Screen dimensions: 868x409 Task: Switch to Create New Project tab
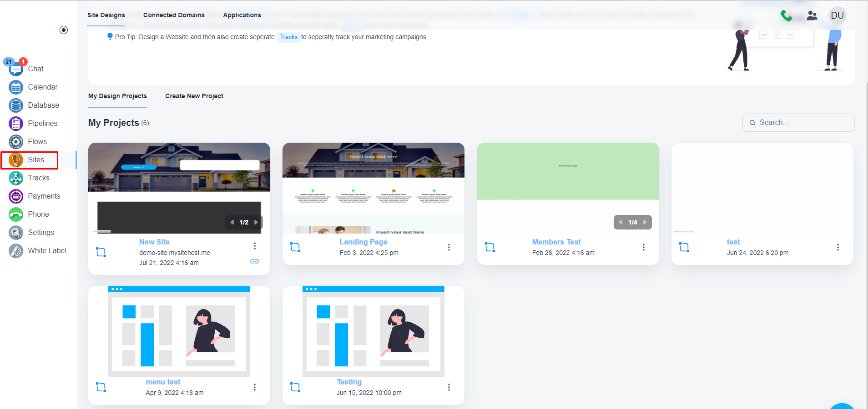click(194, 96)
